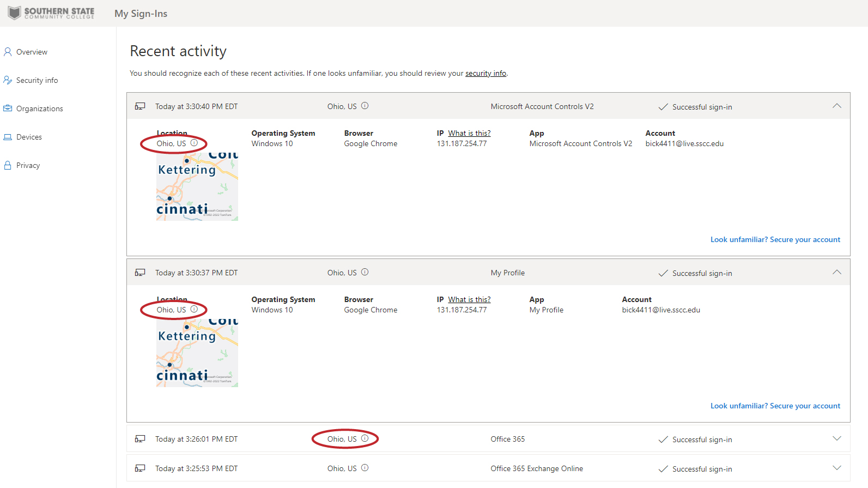Select 'Today at 3:25:53 PM EDT' timestamp
The width and height of the screenshot is (868, 488).
click(196, 468)
